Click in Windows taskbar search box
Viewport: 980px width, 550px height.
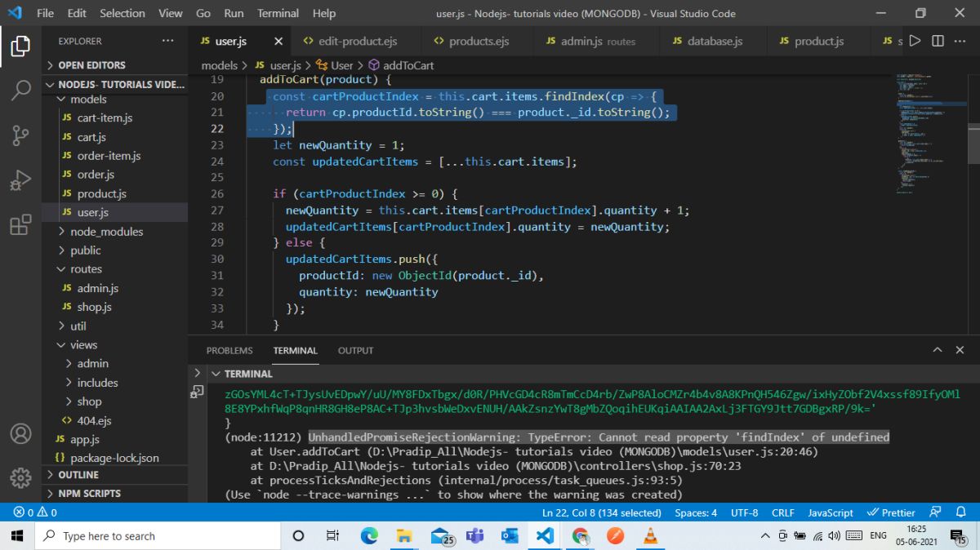click(x=158, y=536)
